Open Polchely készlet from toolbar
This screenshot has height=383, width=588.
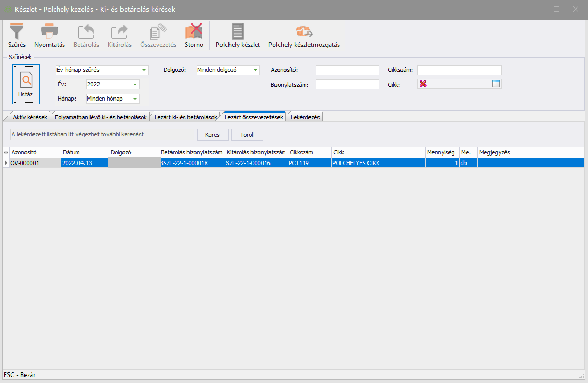(238, 32)
